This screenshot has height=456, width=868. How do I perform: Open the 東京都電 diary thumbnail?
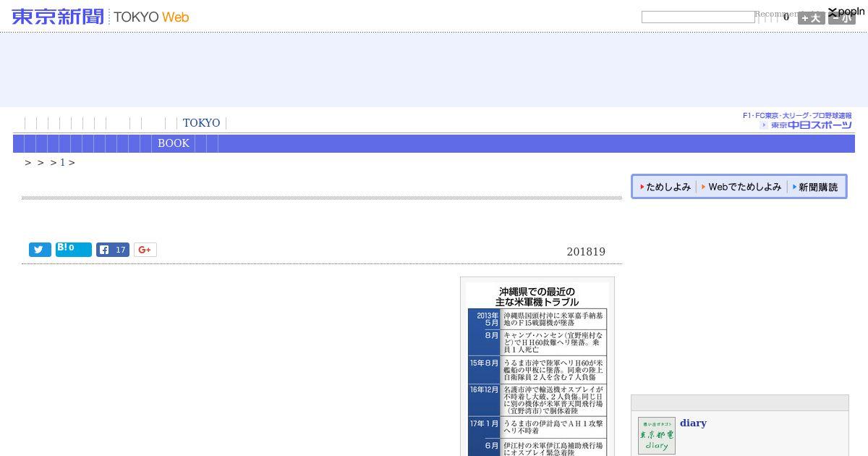(657, 436)
